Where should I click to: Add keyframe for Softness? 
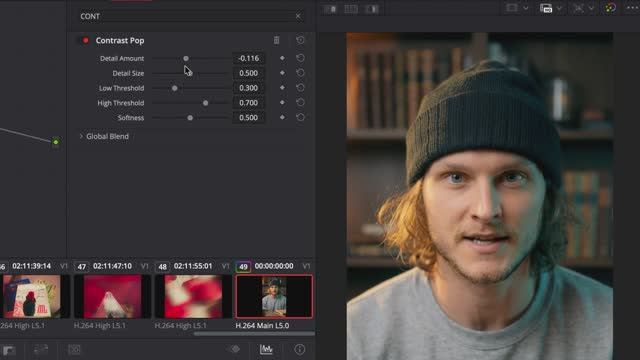click(x=282, y=117)
